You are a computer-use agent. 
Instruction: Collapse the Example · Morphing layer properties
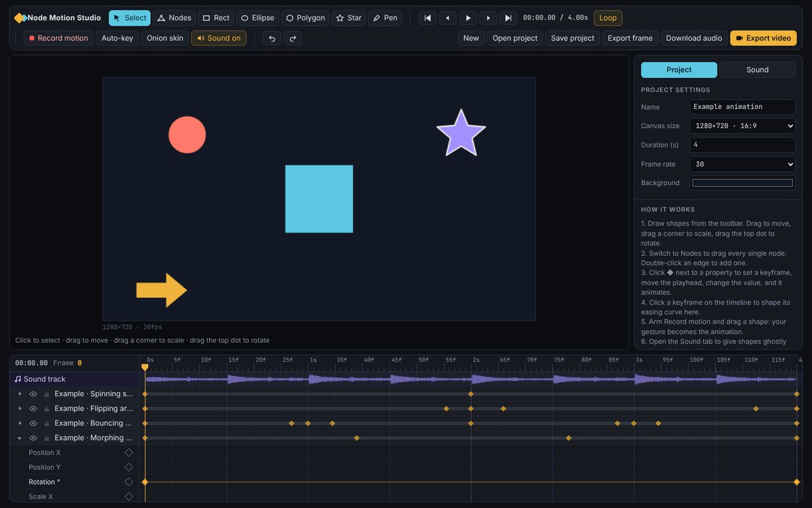point(20,438)
